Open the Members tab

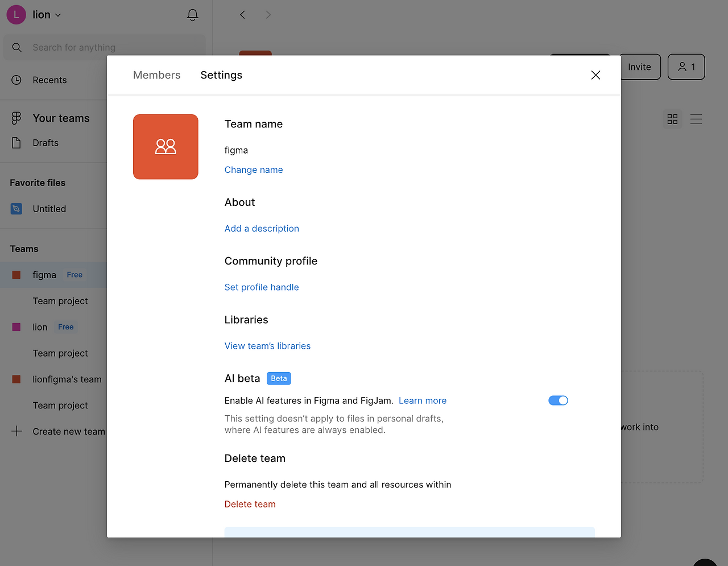(157, 75)
